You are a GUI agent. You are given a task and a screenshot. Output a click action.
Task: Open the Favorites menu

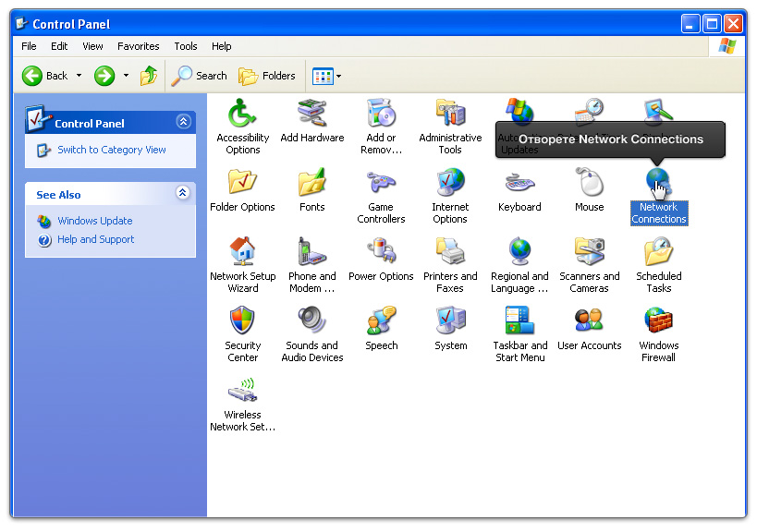pyautogui.click(x=138, y=46)
